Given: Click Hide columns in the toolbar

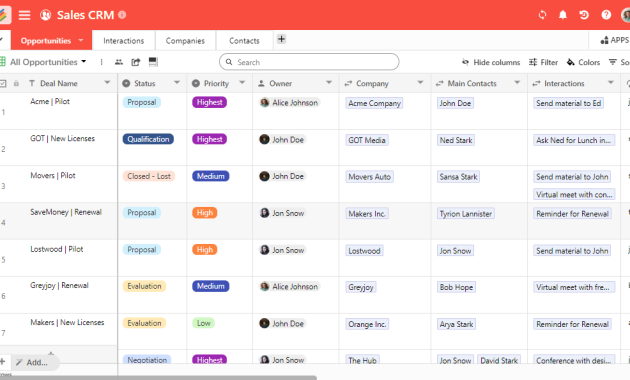Looking at the screenshot, I should (x=491, y=62).
